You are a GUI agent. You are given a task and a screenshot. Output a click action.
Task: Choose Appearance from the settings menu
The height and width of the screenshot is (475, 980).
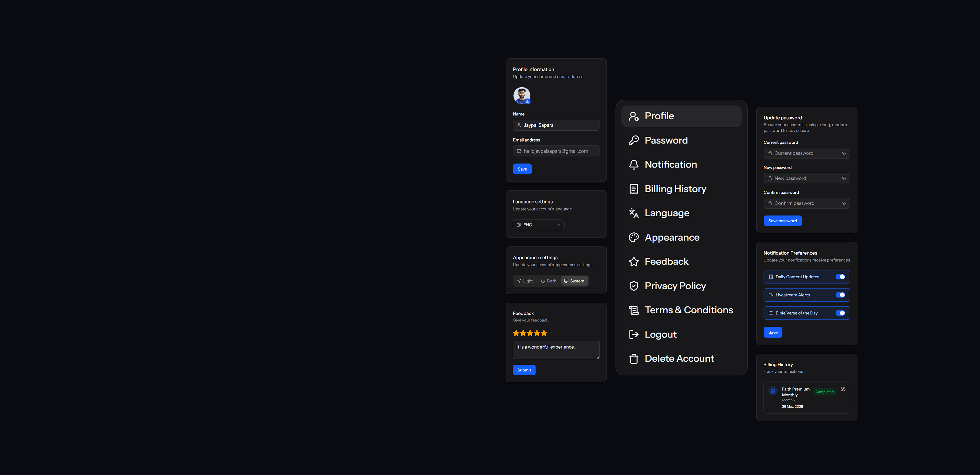[681, 237]
